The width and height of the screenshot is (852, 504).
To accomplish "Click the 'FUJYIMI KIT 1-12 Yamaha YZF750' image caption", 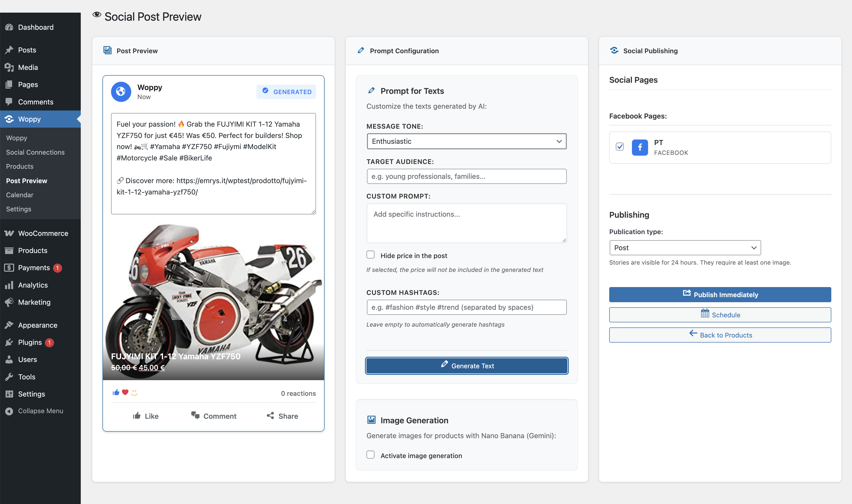I will 176,356.
